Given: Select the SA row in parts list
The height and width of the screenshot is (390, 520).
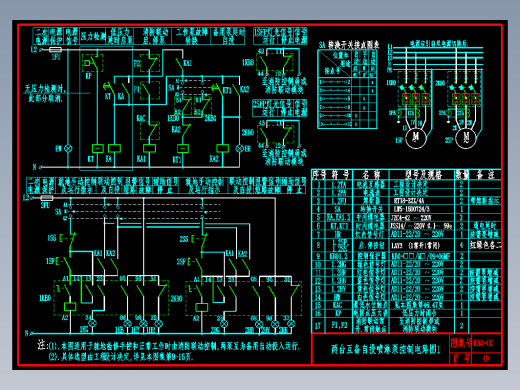Looking at the screenshot, I should [x=406, y=209].
